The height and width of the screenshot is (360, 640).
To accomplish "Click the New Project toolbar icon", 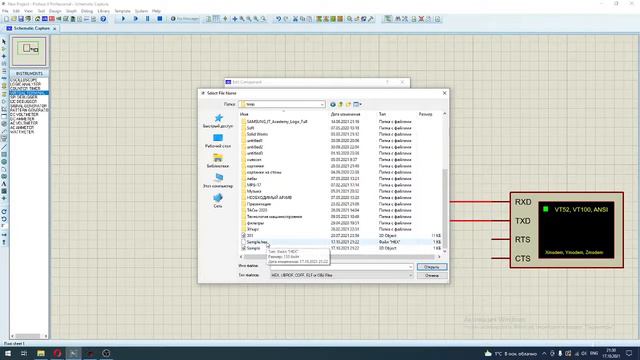I will point(6,19).
